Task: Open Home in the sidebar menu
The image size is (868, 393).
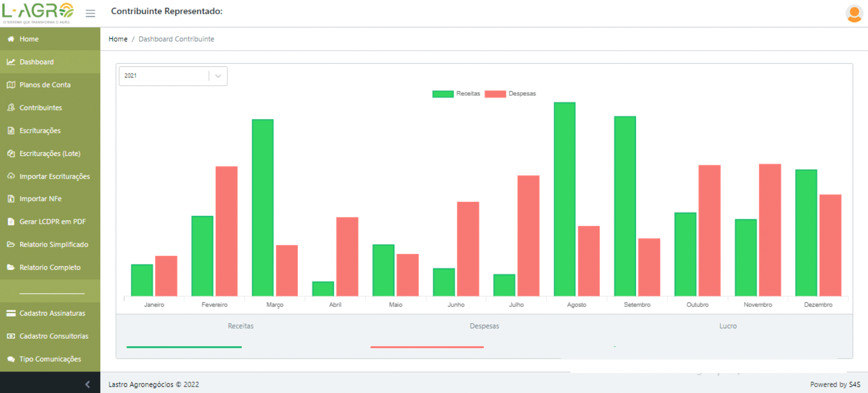Action: [x=50, y=39]
